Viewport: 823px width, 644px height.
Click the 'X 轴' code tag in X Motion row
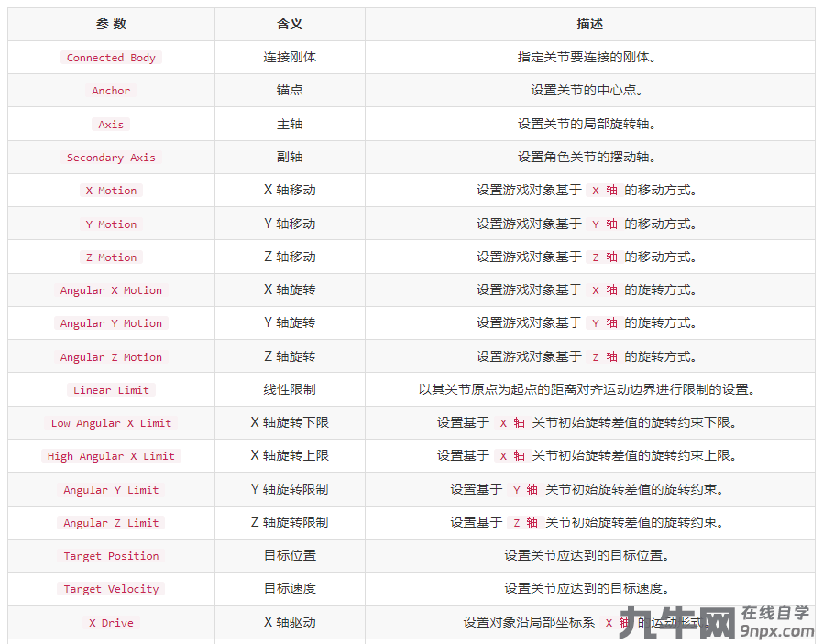point(604,191)
